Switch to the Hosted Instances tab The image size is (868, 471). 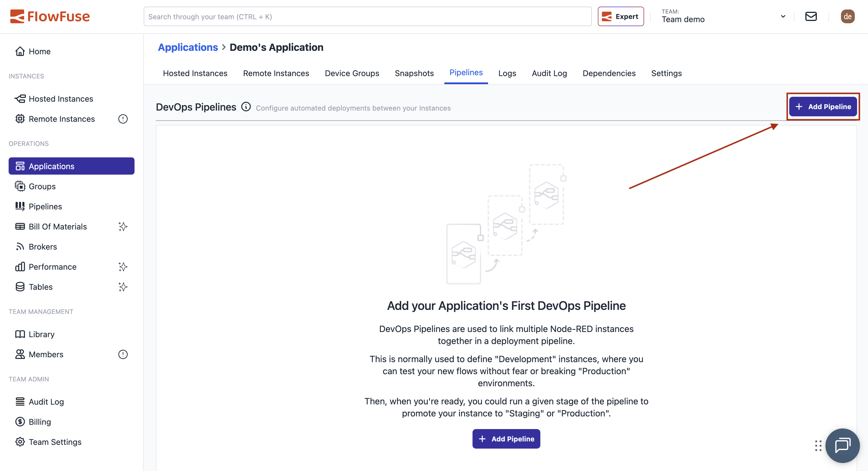[x=195, y=73]
